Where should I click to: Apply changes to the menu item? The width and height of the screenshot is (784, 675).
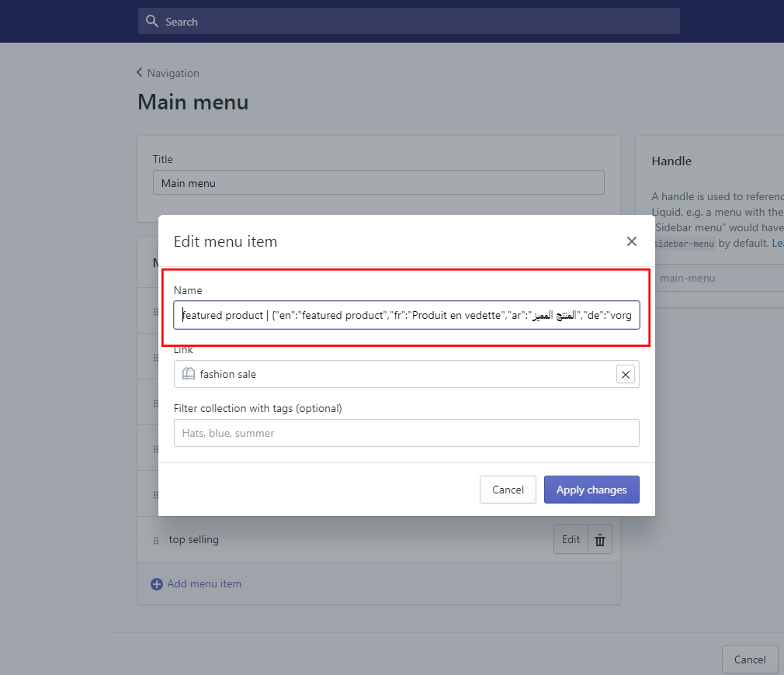coord(591,490)
